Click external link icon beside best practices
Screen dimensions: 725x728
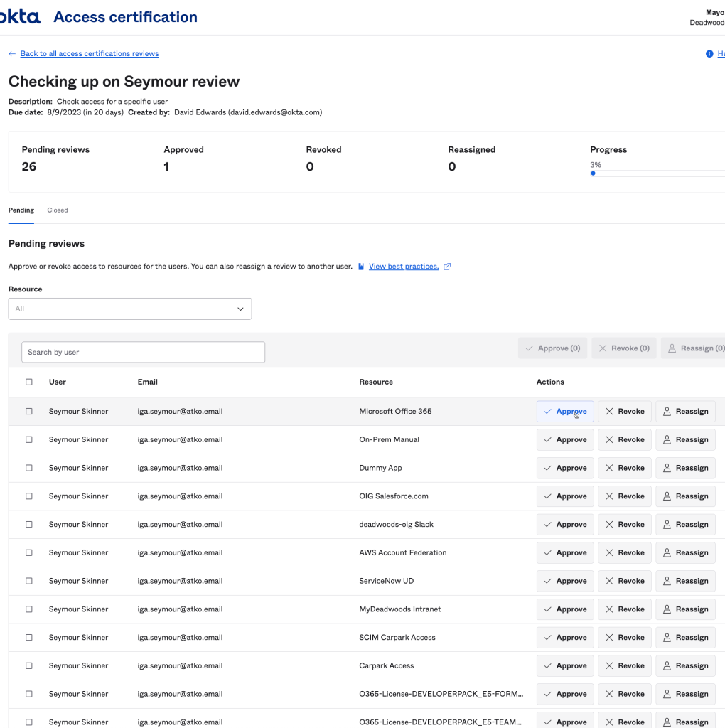tap(447, 267)
